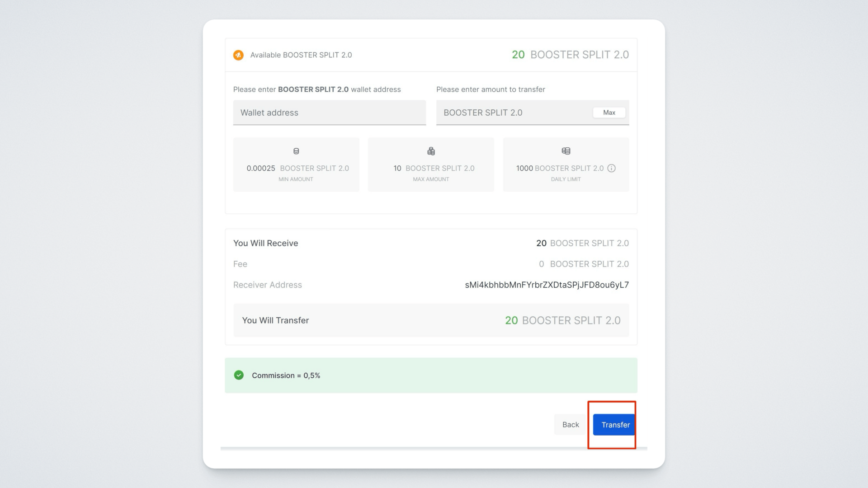The image size is (868, 488).
Task: Click the receiver address text
Action: 547,285
